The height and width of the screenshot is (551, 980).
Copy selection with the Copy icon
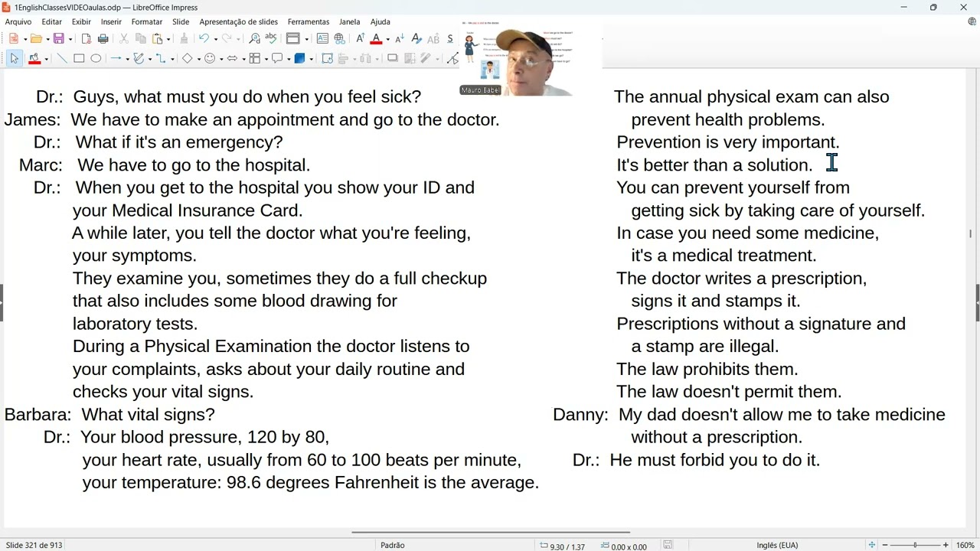[x=140, y=38]
